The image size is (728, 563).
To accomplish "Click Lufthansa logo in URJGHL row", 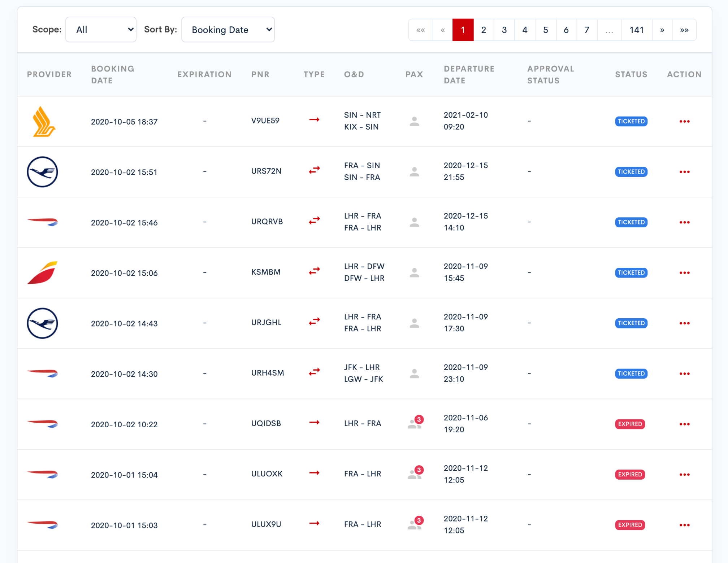I will pyautogui.click(x=42, y=323).
